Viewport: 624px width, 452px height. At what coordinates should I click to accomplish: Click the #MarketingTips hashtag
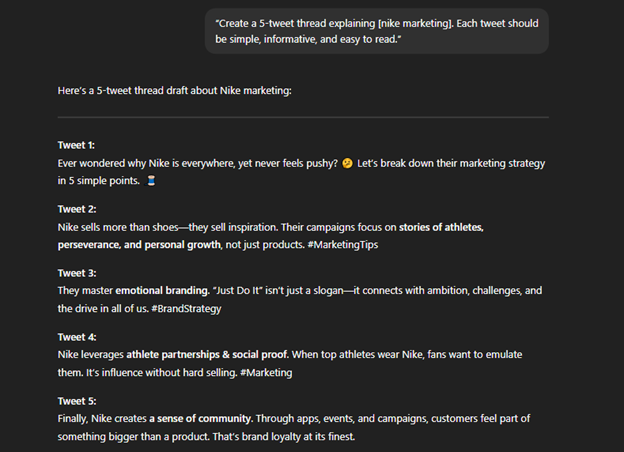click(x=344, y=245)
